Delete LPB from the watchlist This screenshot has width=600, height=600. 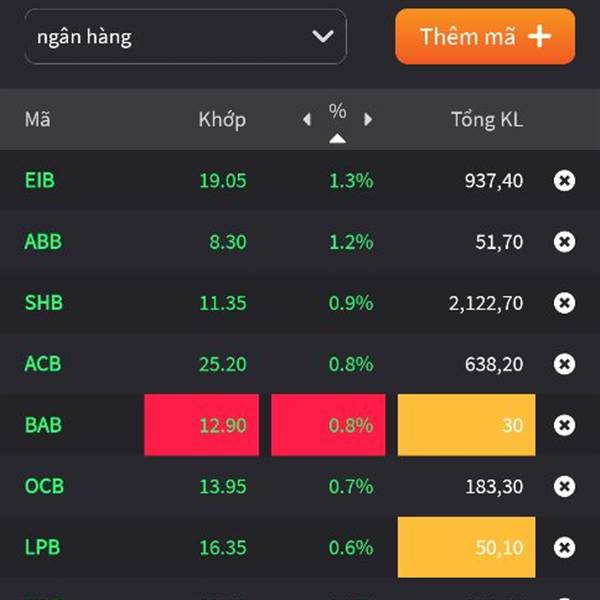click(x=564, y=548)
